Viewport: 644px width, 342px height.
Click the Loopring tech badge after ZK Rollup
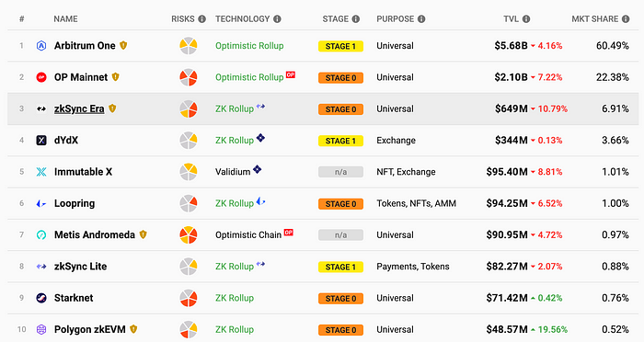click(x=260, y=201)
